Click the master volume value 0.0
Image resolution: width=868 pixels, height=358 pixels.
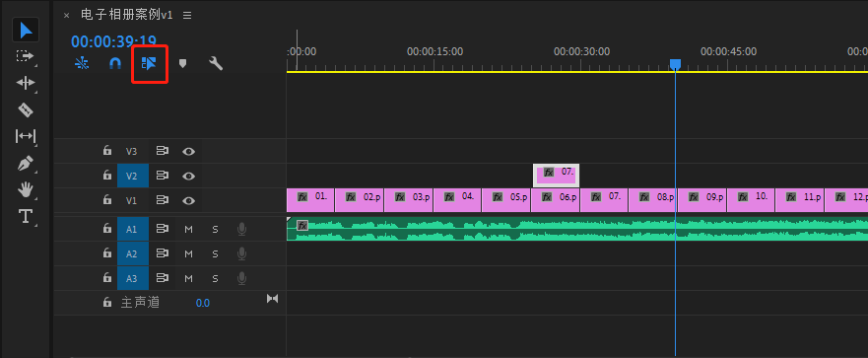click(203, 303)
